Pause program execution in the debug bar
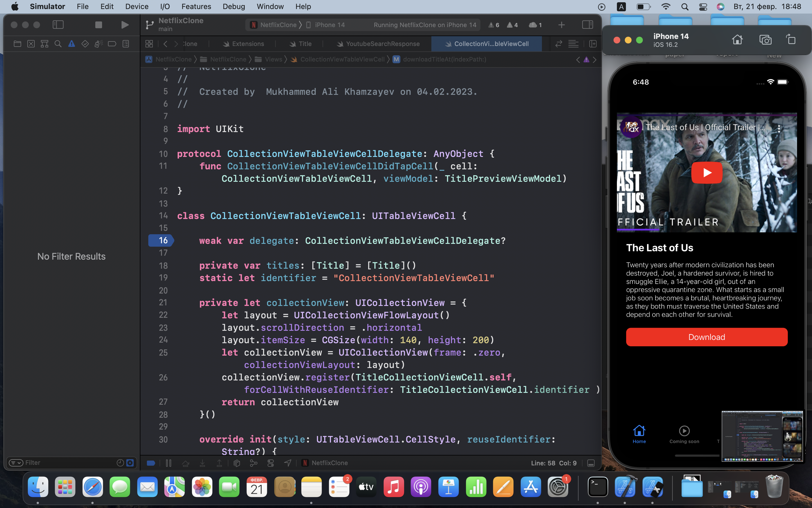Screen dimensions: 812x508 click(x=168, y=463)
